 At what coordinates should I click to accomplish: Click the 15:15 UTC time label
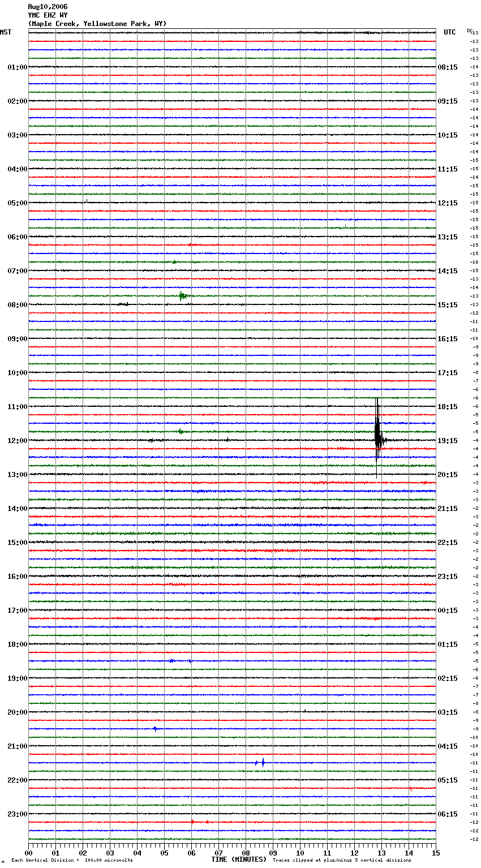pyautogui.click(x=448, y=305)
